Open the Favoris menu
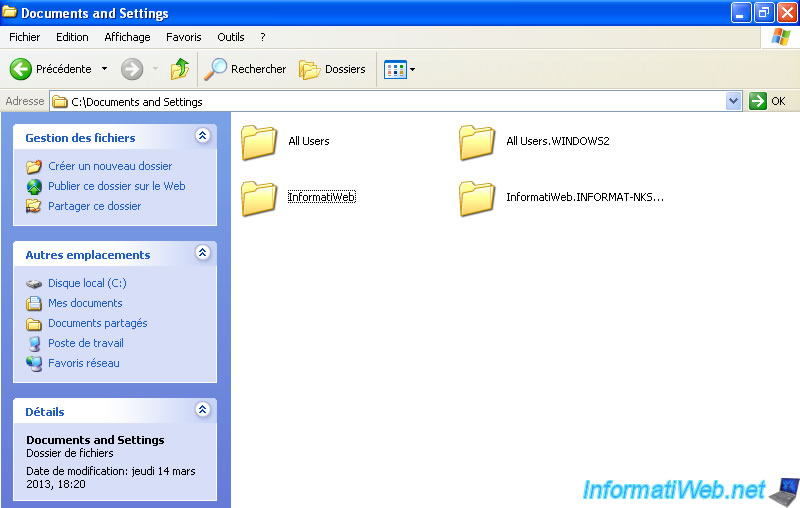The height and width of the screenshot is (508, 800). pos(184,37)
